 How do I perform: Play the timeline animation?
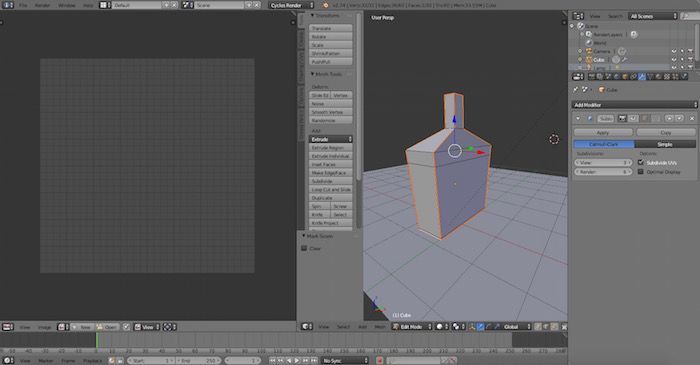[297, 361]
